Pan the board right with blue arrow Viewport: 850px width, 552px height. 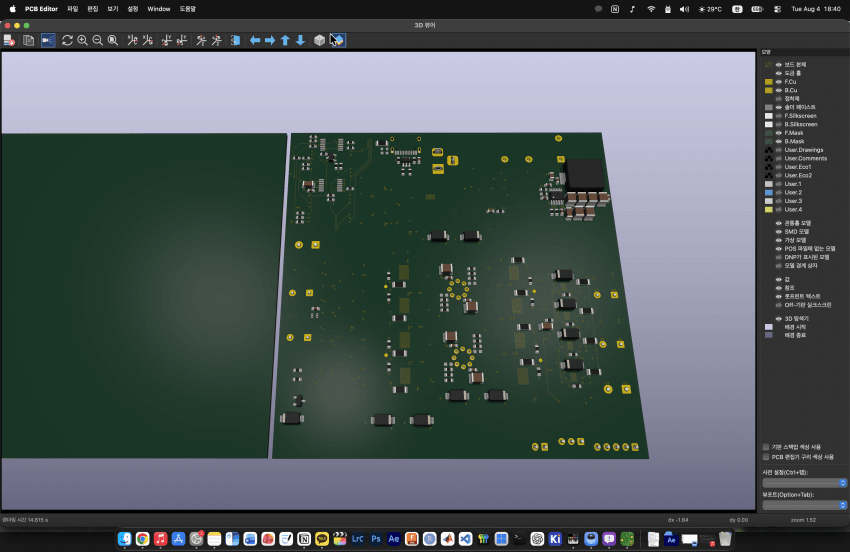point(270,40)
